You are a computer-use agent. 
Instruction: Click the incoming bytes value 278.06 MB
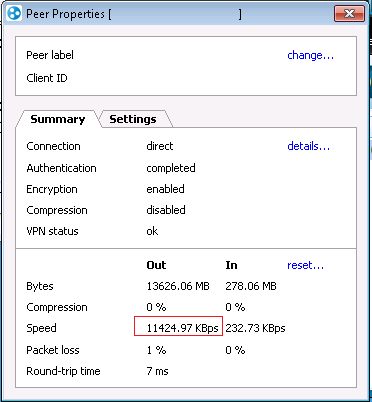[x=251, y=286]
